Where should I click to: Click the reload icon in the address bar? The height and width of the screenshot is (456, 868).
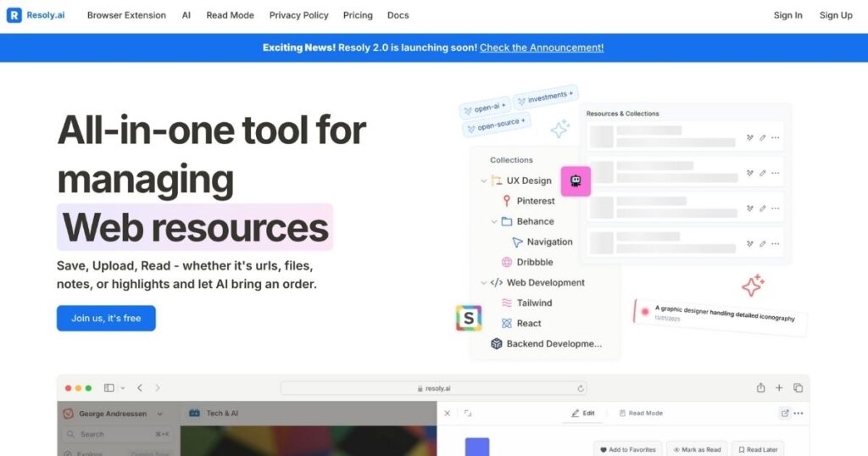(x=581, y=388)
